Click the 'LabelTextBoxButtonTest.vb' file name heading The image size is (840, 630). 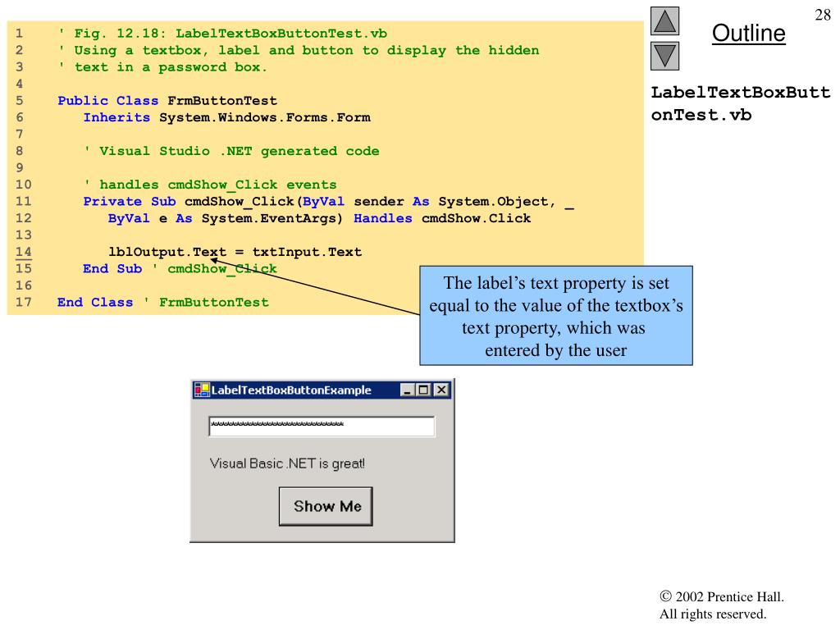(x=741, y=103)
